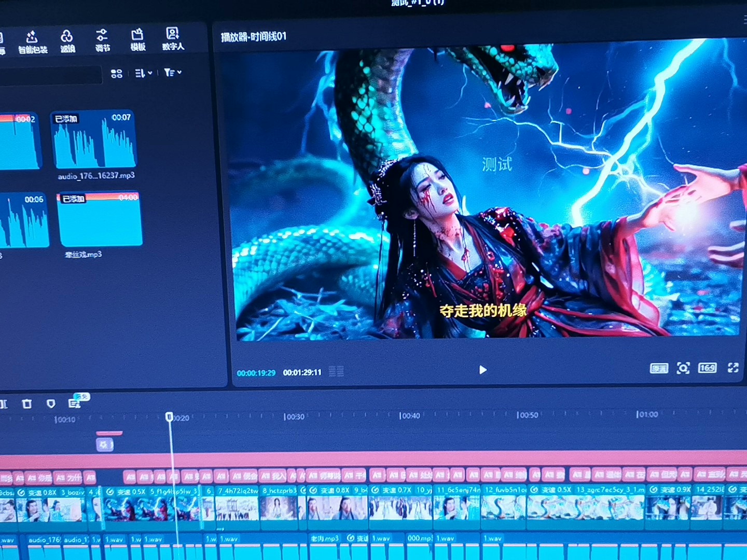747x560 pixels.
Task: Click the subtitle 夺走我的机缘 in preview
Action: click(x=483, y=311)
